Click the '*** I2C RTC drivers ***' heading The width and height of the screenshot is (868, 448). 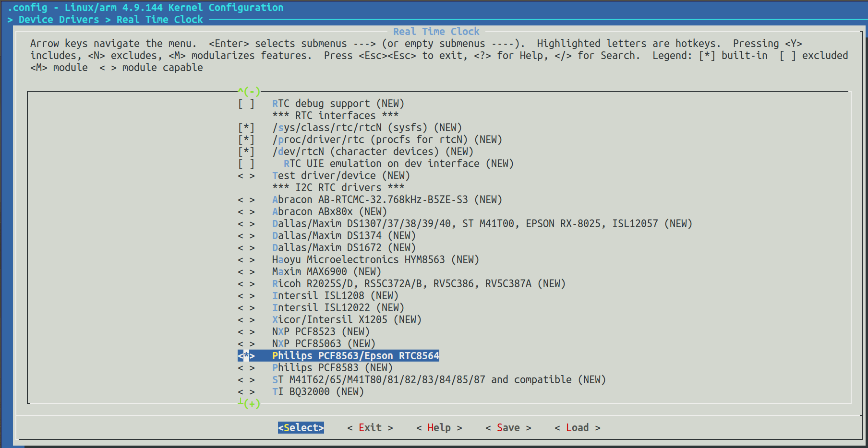pyautogui.click(x=338, y=188)
